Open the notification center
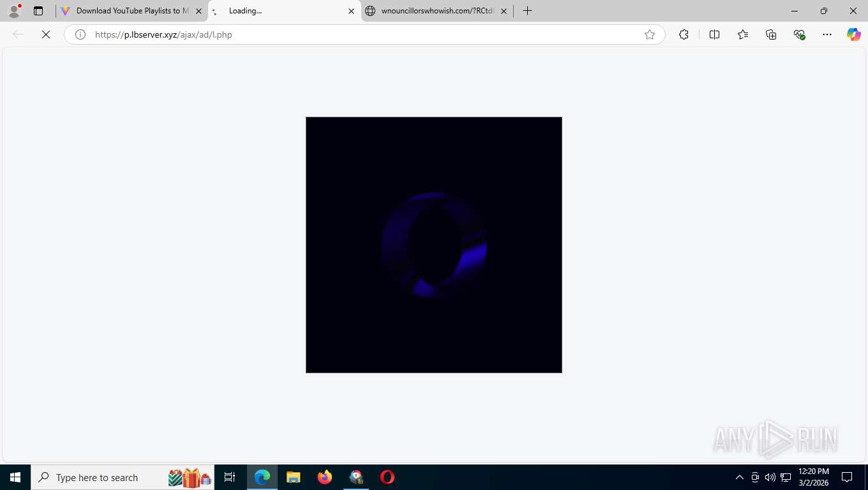 (847, 477)
